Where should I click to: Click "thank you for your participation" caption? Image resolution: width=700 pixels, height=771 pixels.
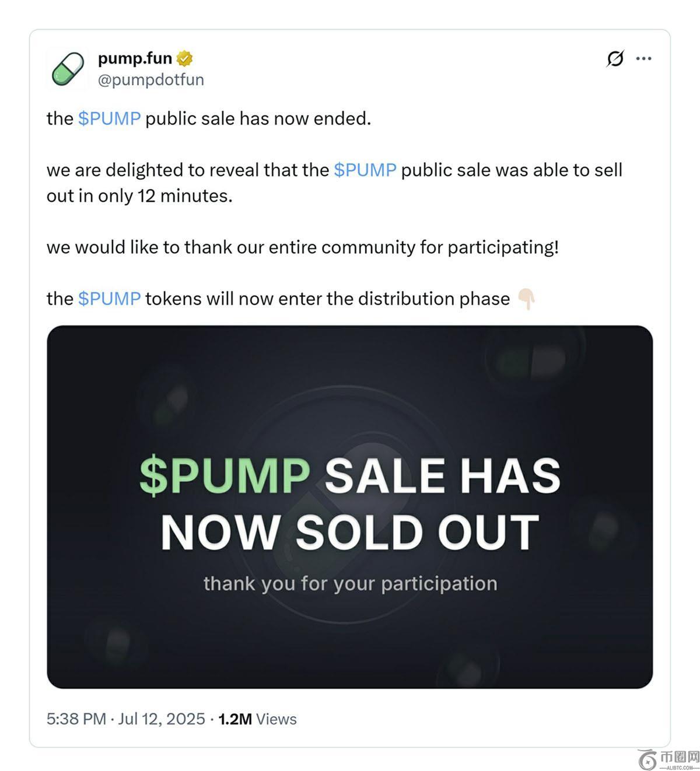[x=350, y=583]
